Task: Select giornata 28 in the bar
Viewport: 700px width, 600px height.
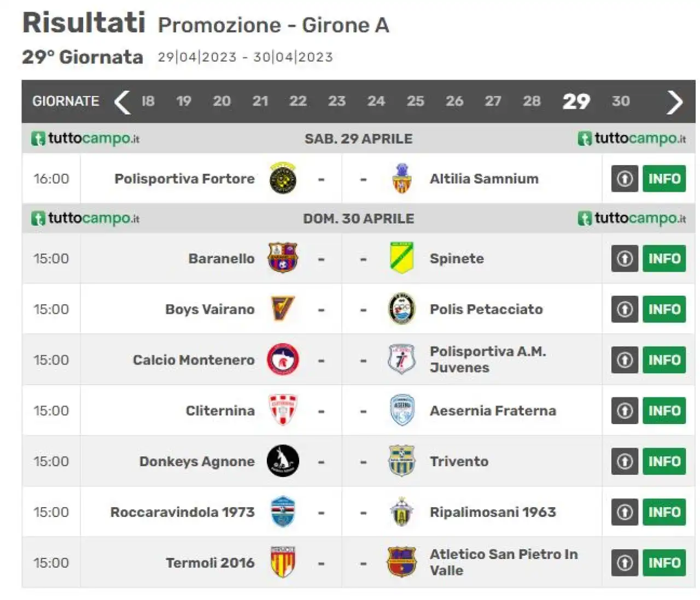Action: click(532, 101)
